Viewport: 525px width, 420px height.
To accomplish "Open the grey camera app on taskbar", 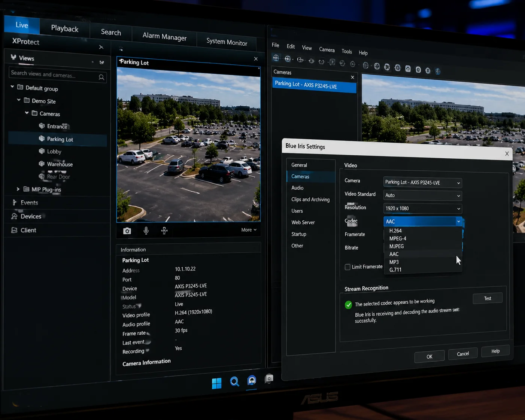I will [x=269, y=379].
